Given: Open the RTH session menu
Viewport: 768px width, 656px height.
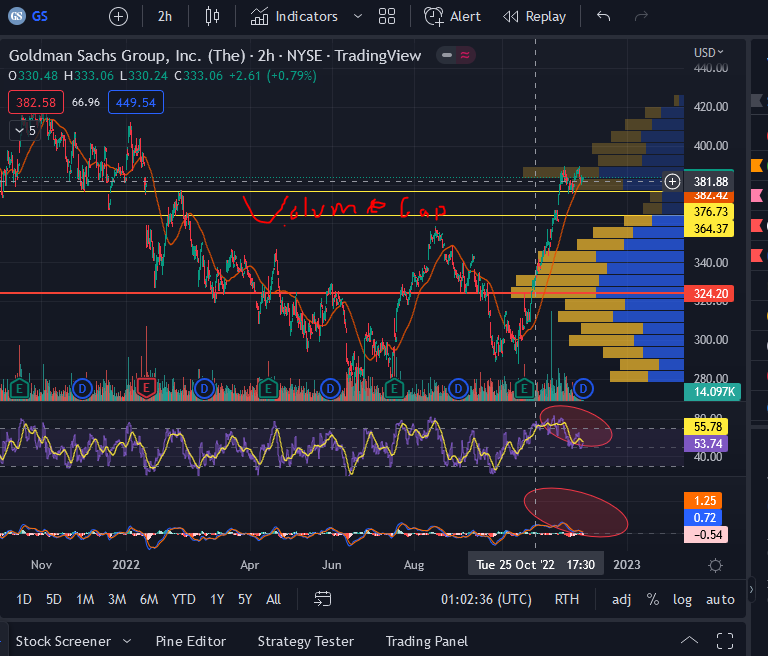Looking at the screenshot, I should [x=567, y=599].
